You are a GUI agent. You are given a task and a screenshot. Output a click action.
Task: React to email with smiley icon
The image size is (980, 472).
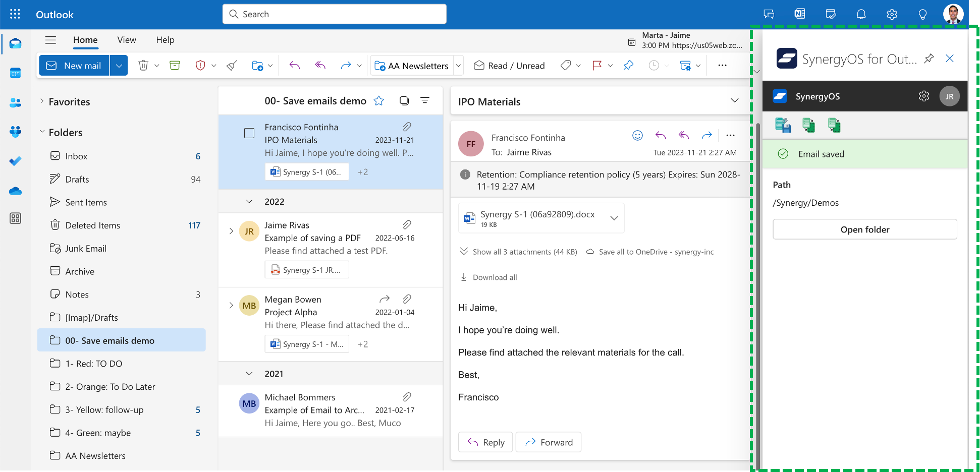pos(637,135)
